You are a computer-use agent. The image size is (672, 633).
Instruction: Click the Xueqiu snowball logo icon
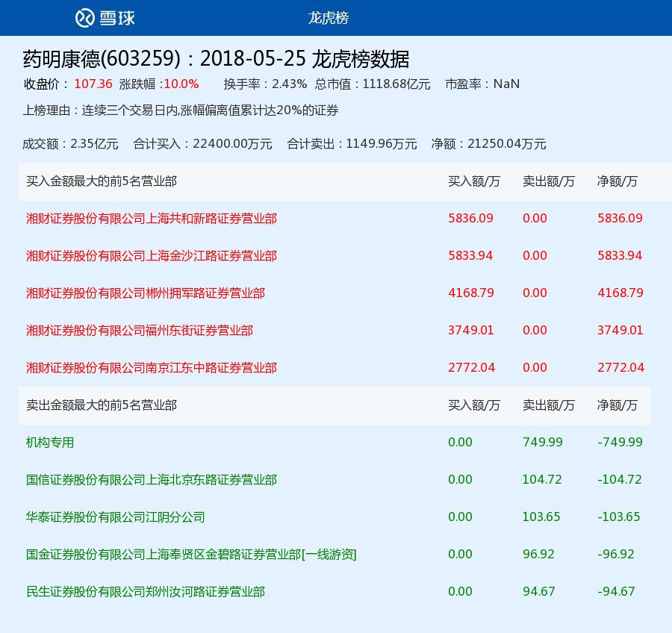[85, 18]
